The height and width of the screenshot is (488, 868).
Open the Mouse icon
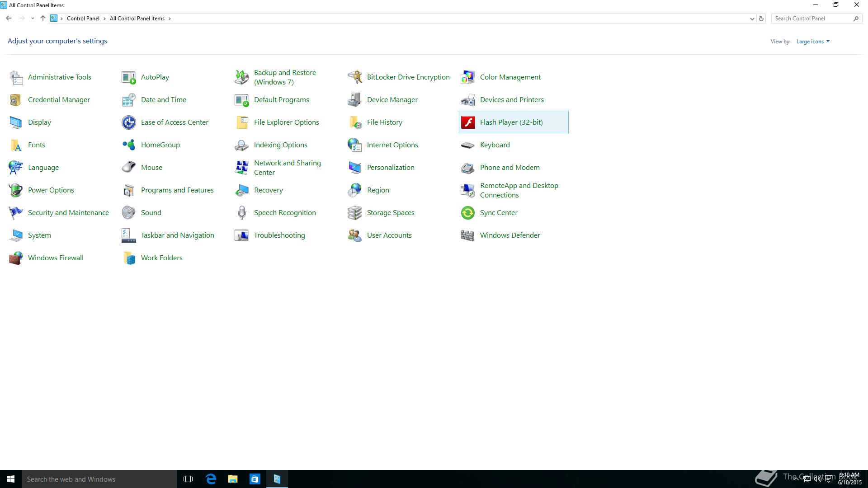pyautogui.click(x=129, y=168)
